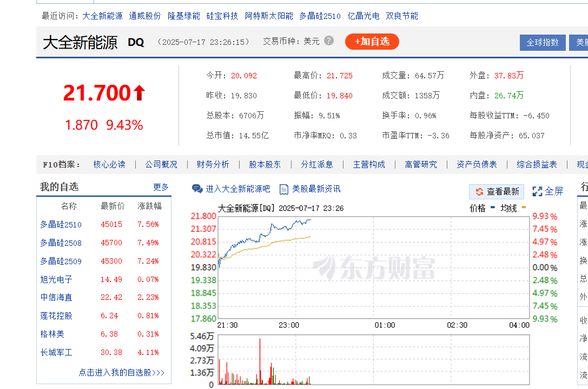588x389 pixels.
Task: Open recent visit 亿晶光电
Action: pyautogui.click(x=364, y=16)
